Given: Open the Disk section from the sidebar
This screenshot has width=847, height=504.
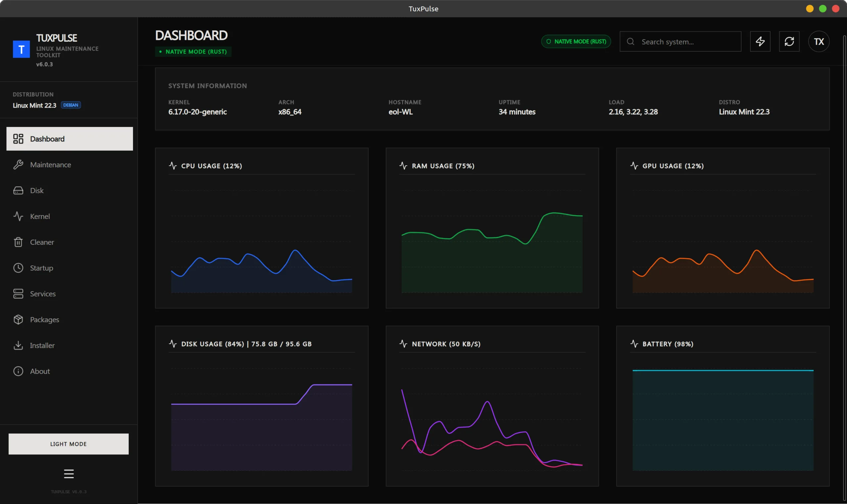Looking at the screenshot, I should 36,190.
